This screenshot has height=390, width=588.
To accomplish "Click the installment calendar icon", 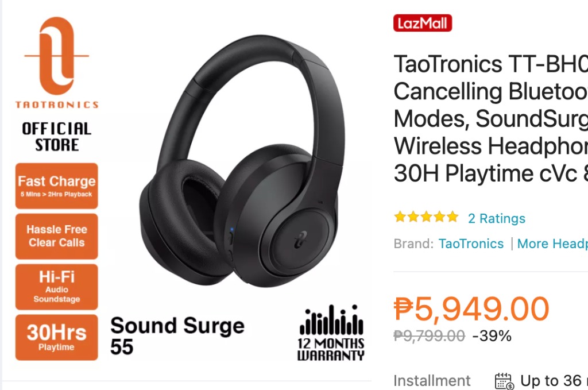I will pyautogui.click(x=504, y=381).
